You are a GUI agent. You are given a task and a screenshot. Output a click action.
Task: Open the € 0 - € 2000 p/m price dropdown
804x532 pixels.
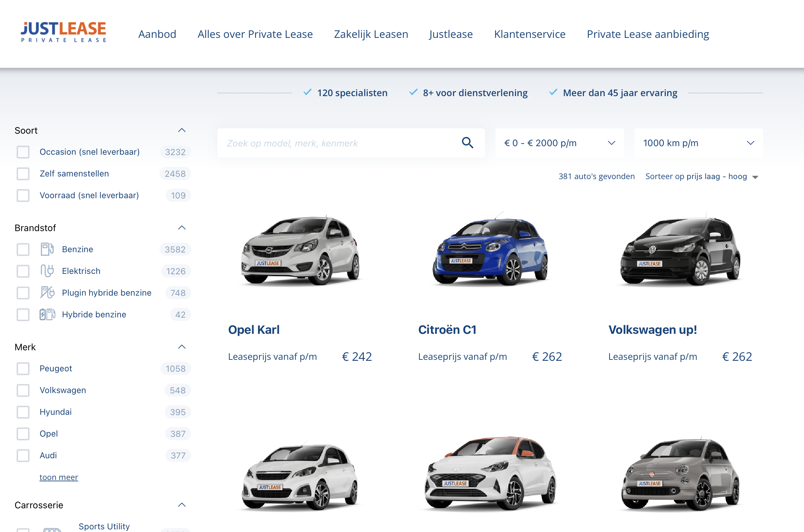coord(560,143)
